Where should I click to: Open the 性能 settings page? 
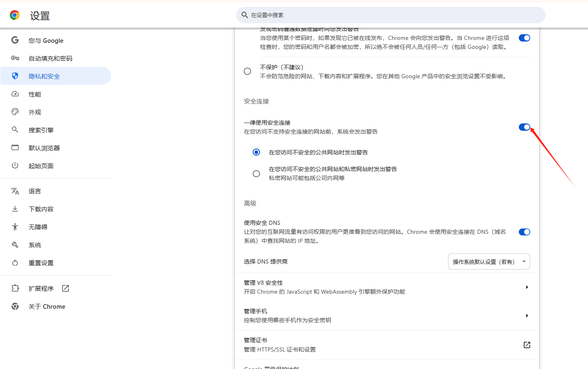(56, 94)
